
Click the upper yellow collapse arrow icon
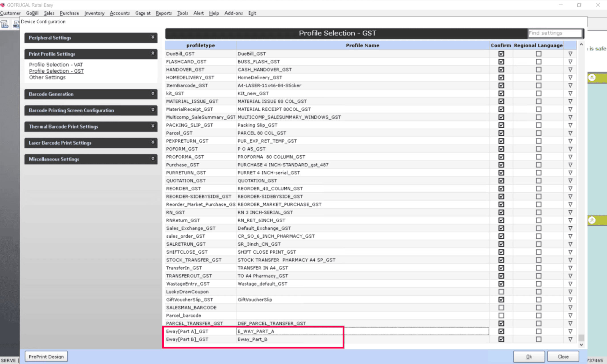pos(592,78)
